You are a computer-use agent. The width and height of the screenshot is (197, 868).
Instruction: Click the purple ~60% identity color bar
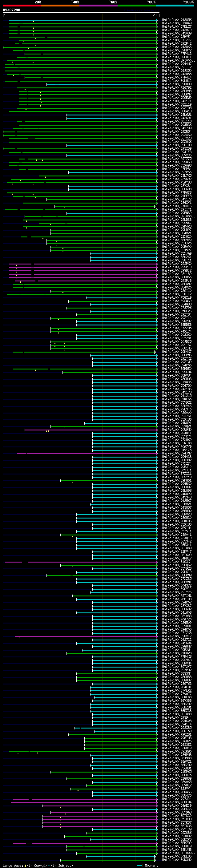tap(99, 6)
